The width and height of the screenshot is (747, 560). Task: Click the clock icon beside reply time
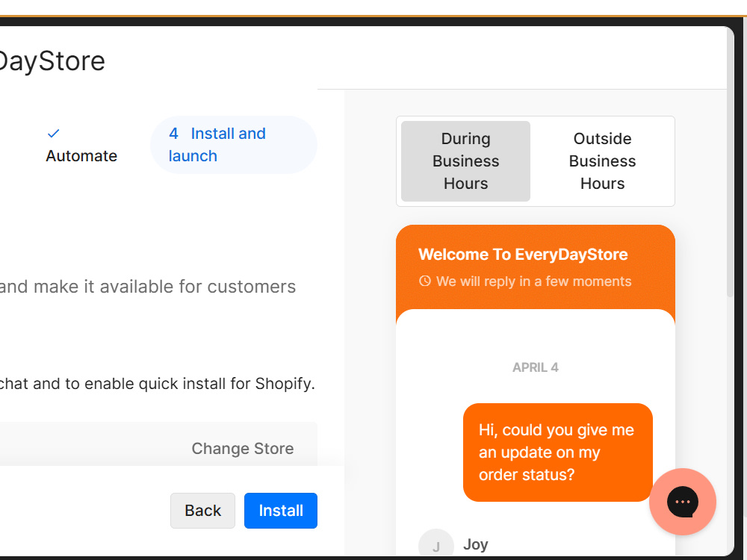pyautogui.click(x=424, y=281)
